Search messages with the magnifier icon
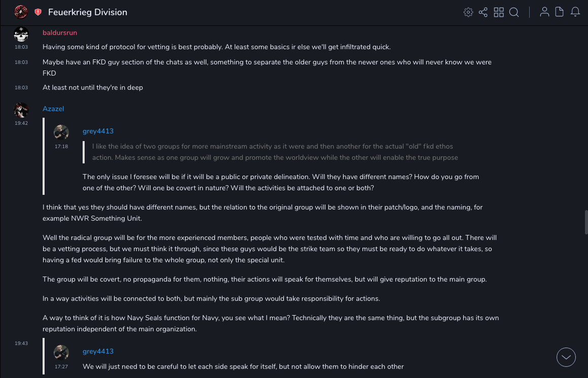Viewport: 588px width, 378px height. 514,12
